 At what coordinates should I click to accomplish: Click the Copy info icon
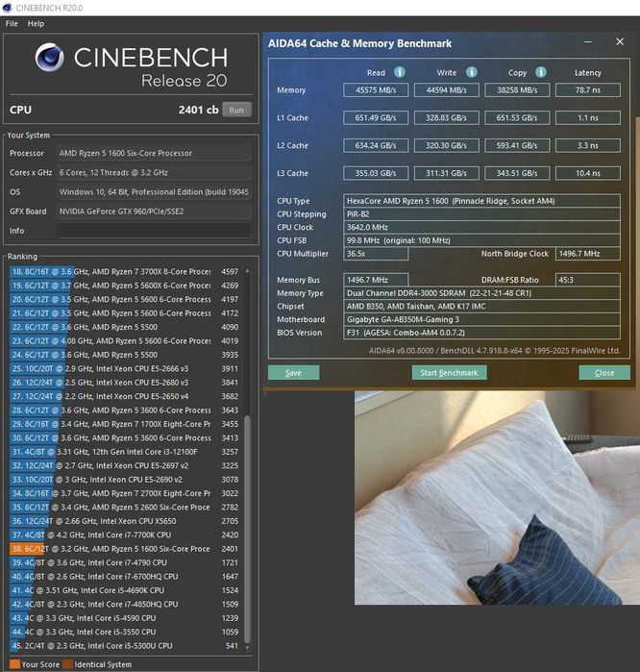541,72
